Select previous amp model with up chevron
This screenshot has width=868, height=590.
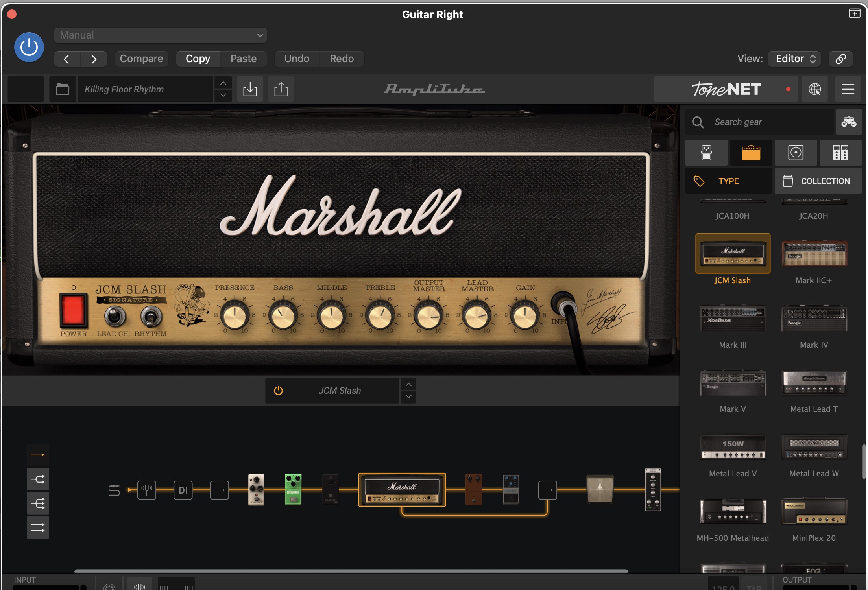pos(408,384)
